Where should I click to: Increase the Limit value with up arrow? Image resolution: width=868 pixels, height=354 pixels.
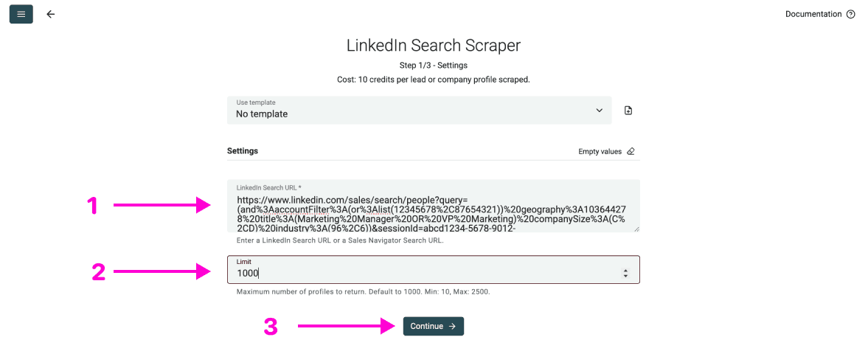coord(625,271)
